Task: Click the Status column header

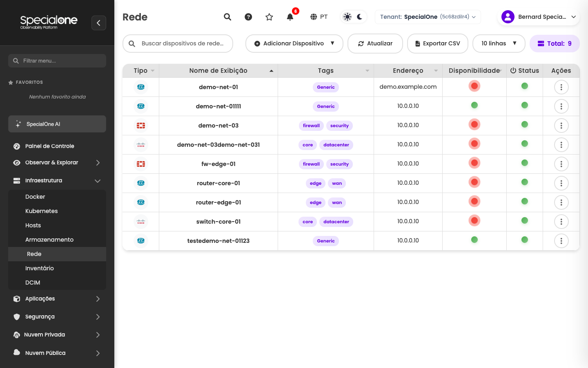Action: [x=525, y=71]
